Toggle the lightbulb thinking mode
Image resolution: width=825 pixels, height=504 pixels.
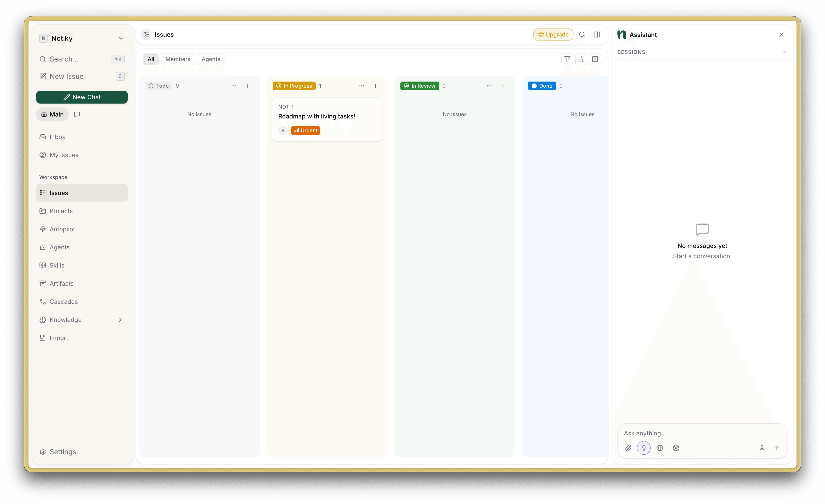pos(644,448)
